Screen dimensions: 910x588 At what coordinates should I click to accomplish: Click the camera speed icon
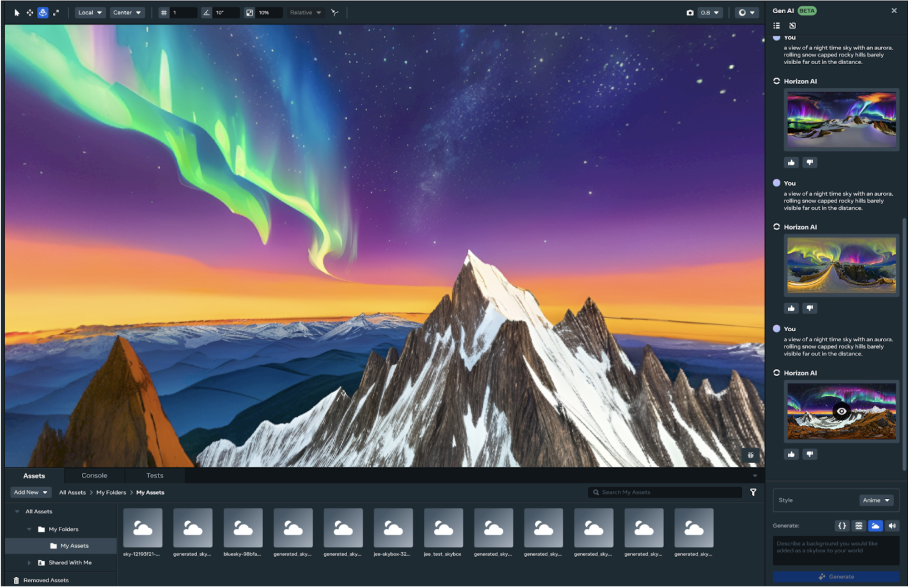pyautogui.click(x=690, y=13)
